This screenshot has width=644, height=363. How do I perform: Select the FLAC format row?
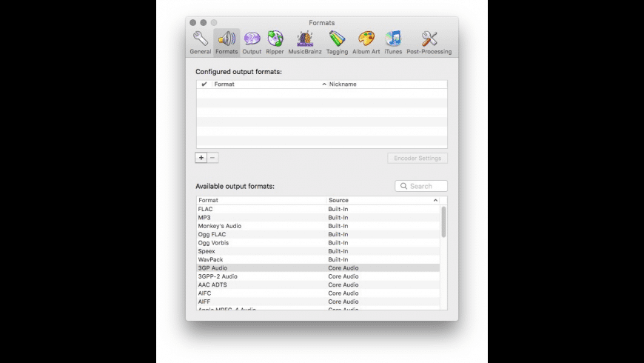(x=318, y=209)
